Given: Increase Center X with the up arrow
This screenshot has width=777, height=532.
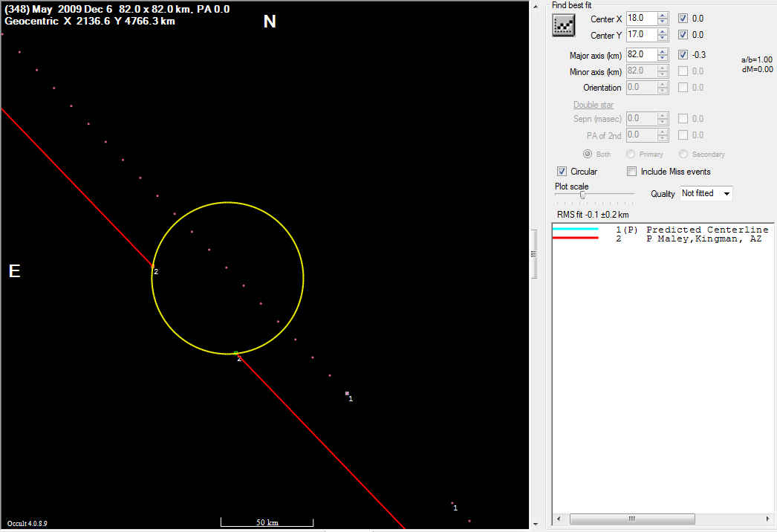Looking at the screenshot, I should tap(663, 15).
